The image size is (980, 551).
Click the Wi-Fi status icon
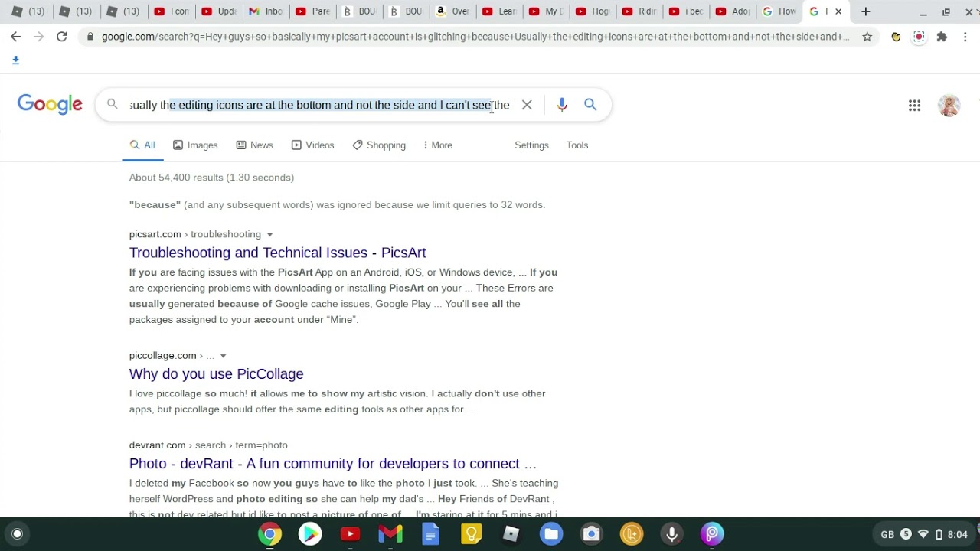tap(923, 534)
